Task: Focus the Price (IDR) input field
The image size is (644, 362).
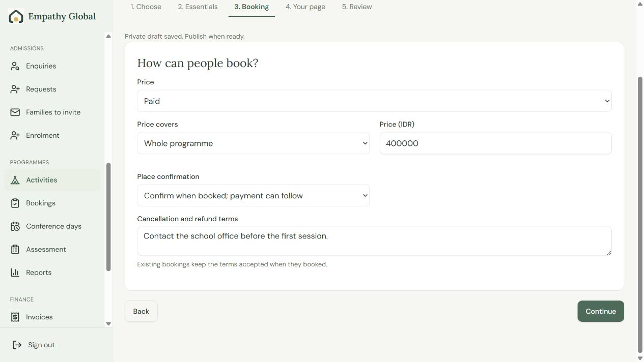Action: pos(495,143)
